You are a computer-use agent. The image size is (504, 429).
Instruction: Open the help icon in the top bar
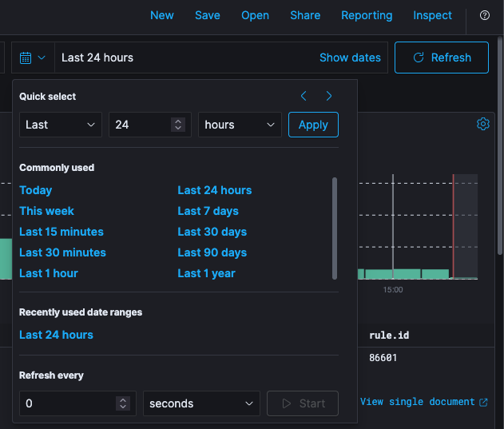pyautogui.click(x=484, y=15)
